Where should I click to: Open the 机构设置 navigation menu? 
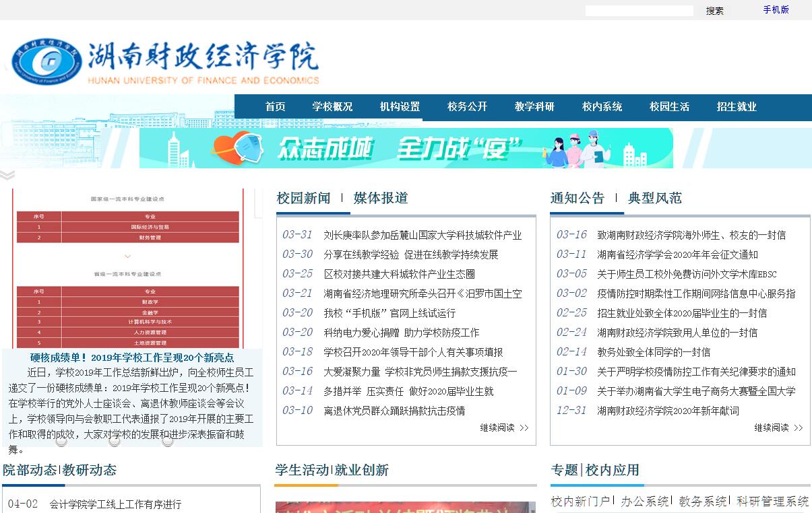tap(400, 107)
